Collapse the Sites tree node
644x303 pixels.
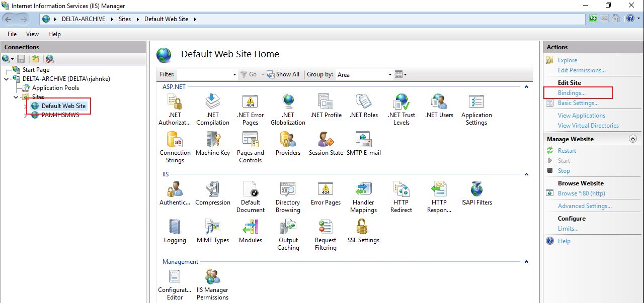16,97
